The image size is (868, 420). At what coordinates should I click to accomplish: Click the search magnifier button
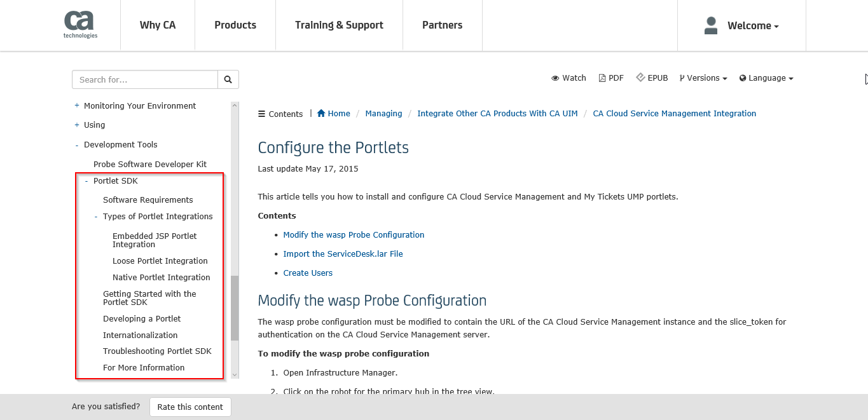point(228,79)
